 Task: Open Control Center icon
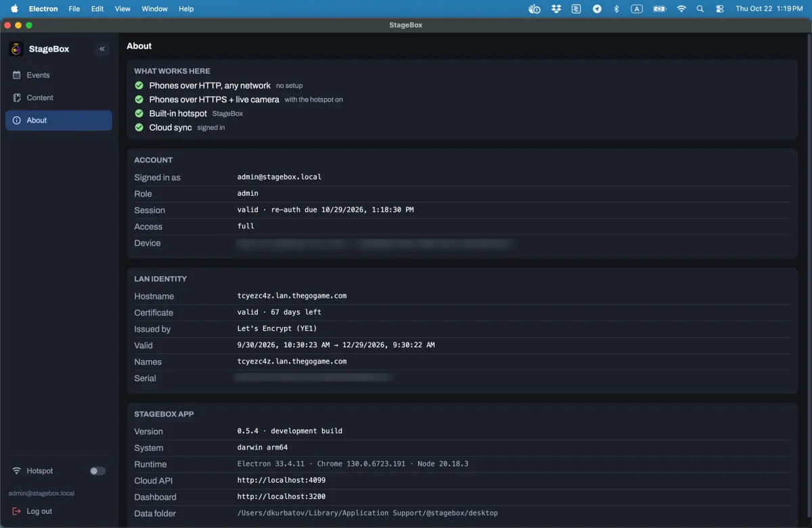coord(719,9)
